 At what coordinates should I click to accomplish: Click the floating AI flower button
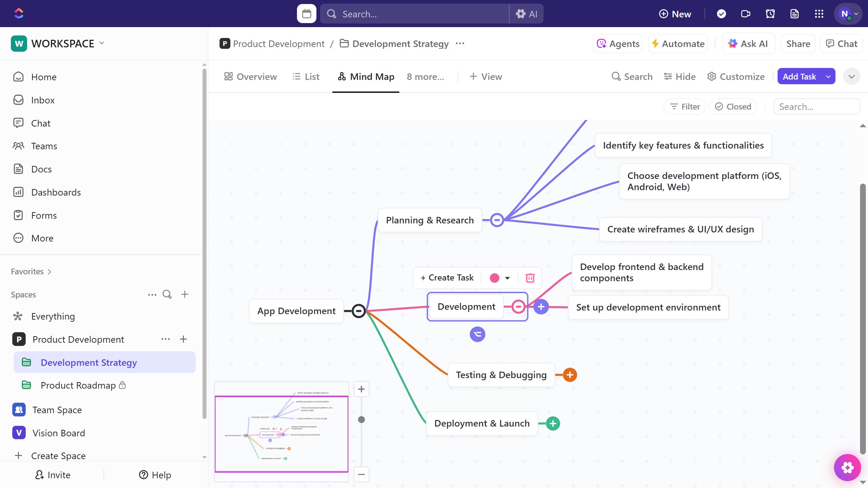tap(847, 467)
